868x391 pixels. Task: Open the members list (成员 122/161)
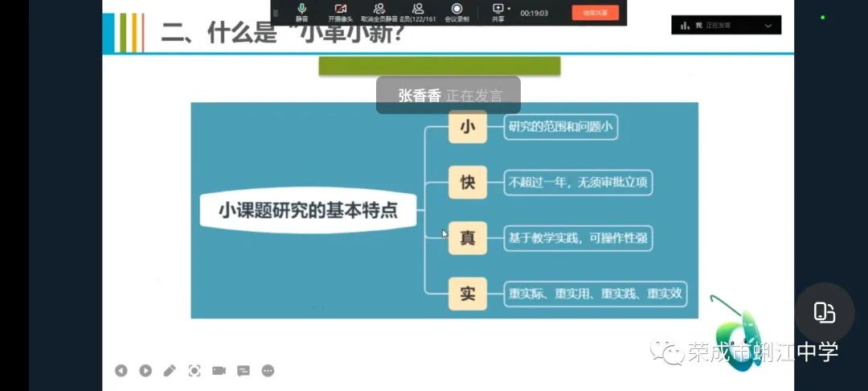click(x=418, y=11)
